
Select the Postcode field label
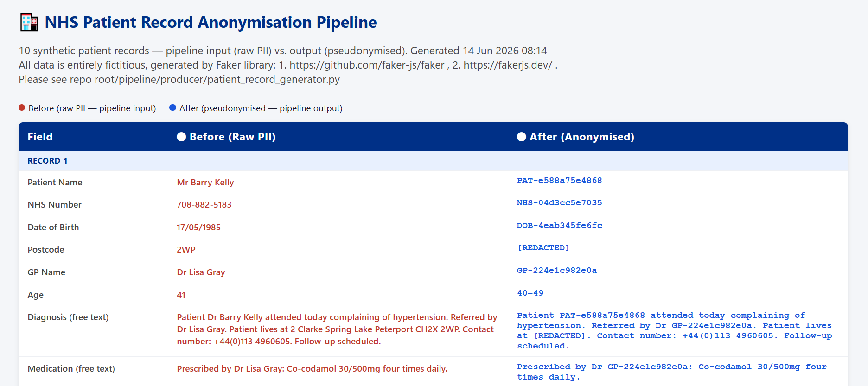46,249
